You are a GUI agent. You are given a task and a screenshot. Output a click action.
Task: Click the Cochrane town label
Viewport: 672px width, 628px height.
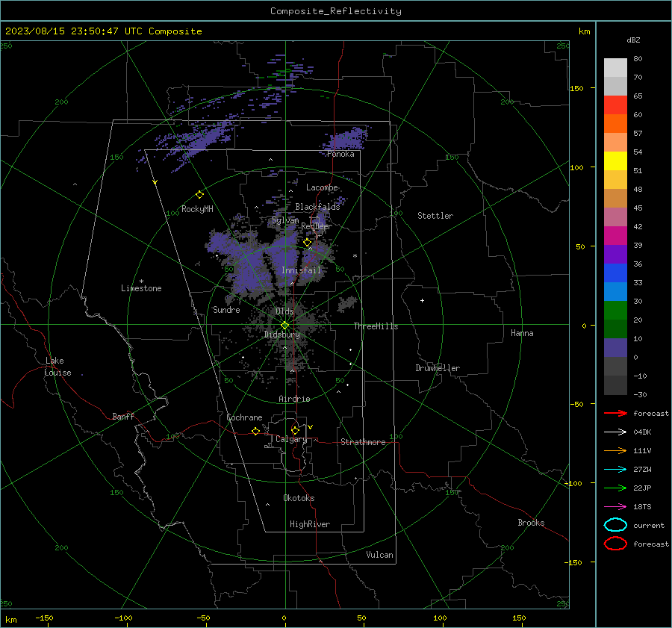click(x=244, y=417)
